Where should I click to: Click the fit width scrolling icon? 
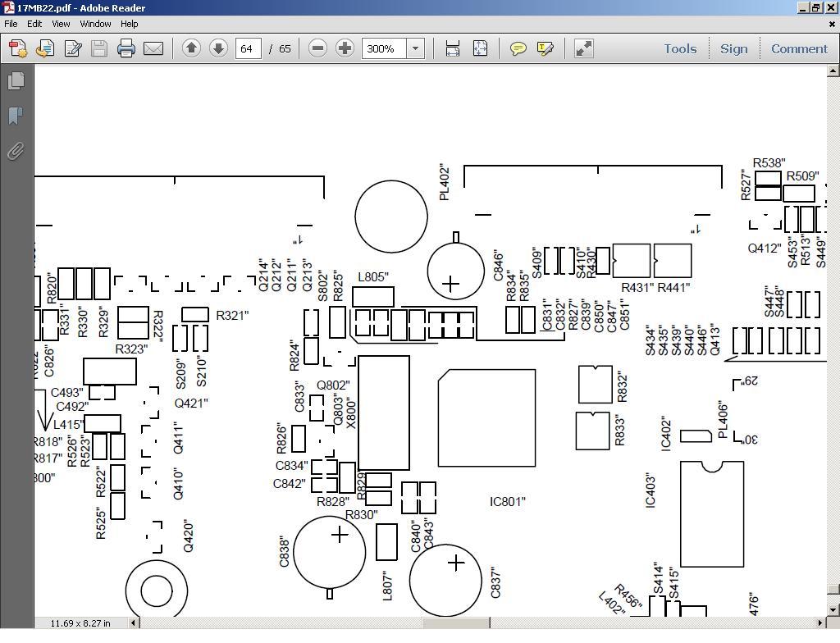453,48
